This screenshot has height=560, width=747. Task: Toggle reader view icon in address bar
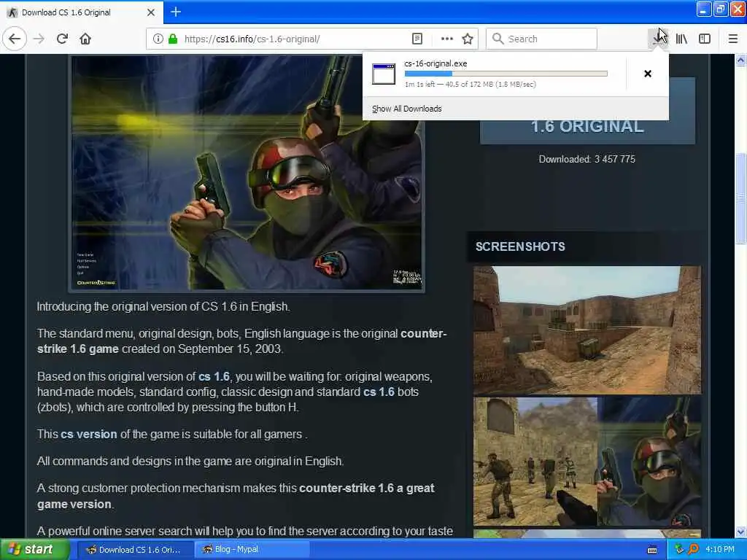point(417,39)
